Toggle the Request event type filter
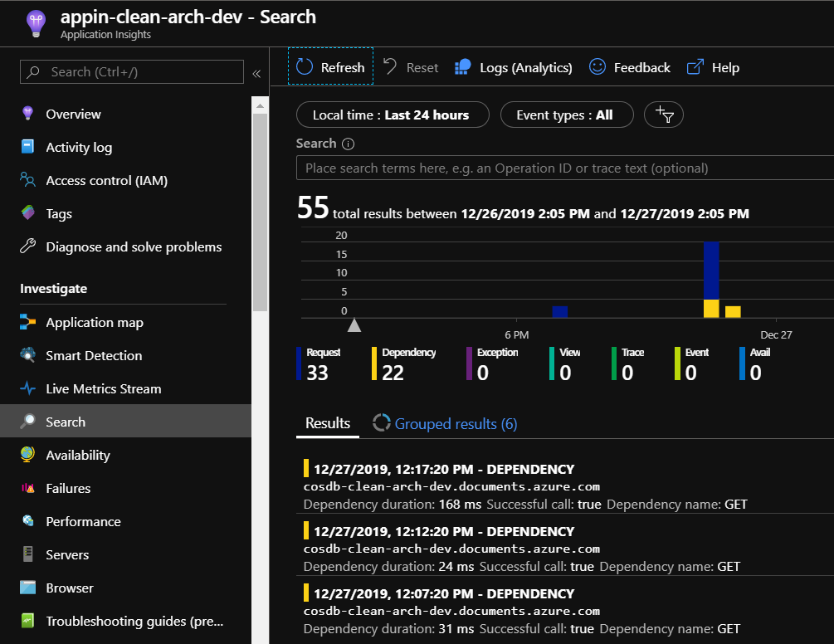 click(318, 364)
